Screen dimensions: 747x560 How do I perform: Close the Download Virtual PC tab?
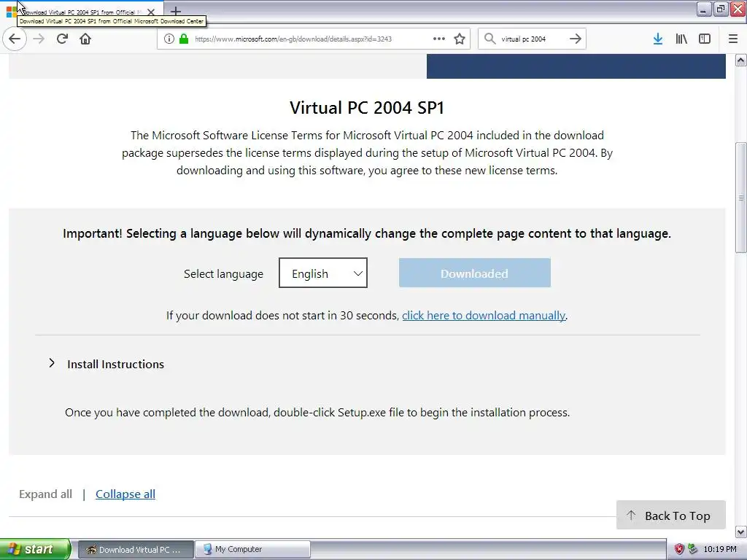150,12
